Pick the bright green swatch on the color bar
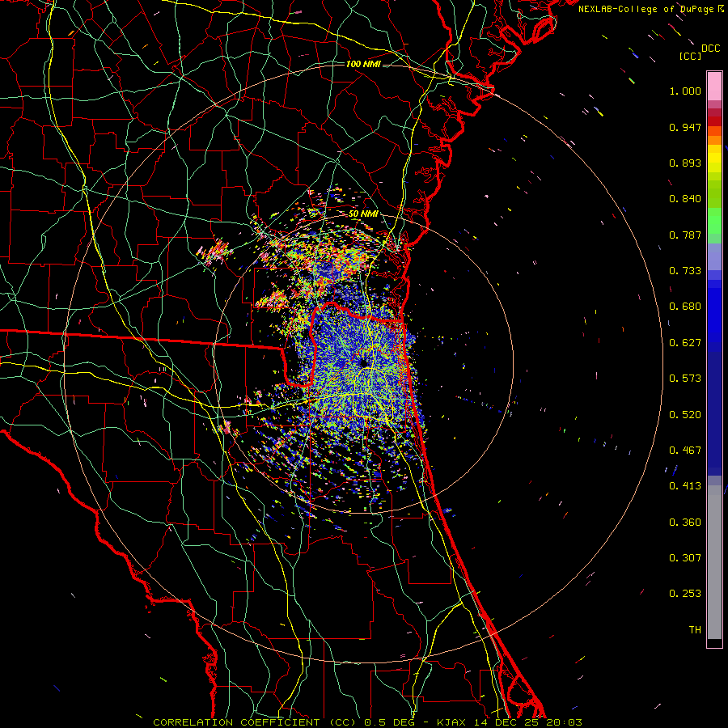728x728 pixels. pos(714,221)
